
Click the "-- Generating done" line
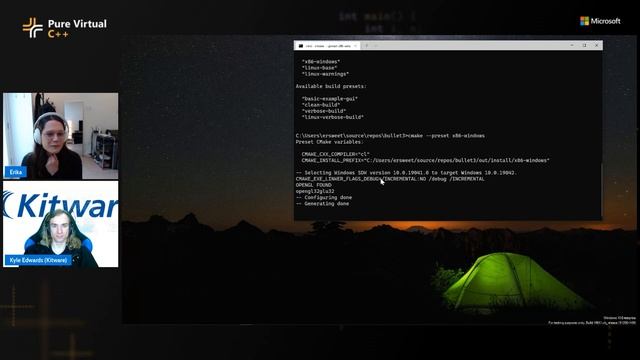point(322,203)
